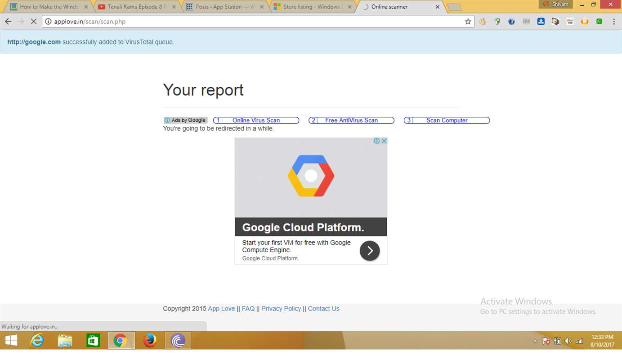The height and width of the screenshot is (364, 622).
Task: Click the round arrow button on Google Cloud ad
Action: pyautogui.click(x=370, y=251)
